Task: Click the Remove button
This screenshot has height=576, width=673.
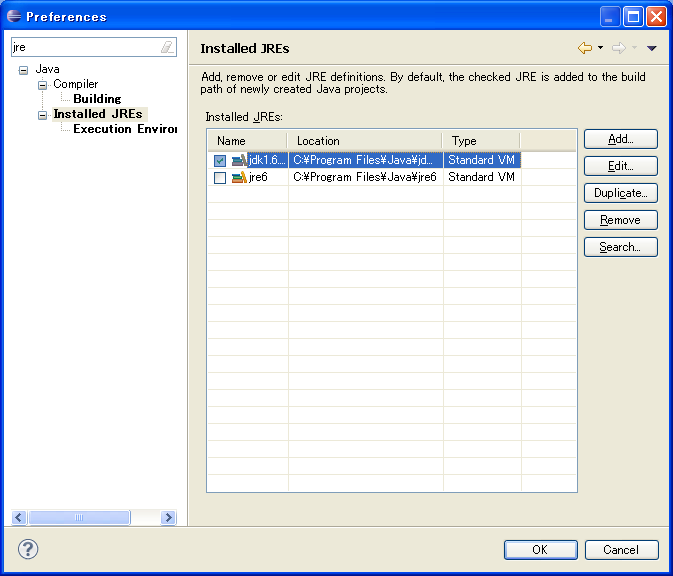Action: pyautogui.click(x=621, y=220)
